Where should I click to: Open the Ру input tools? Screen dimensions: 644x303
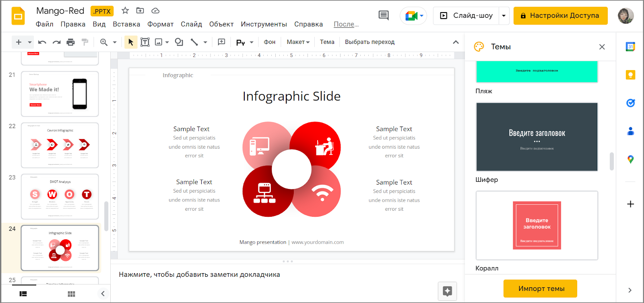[x=241, y=42]
